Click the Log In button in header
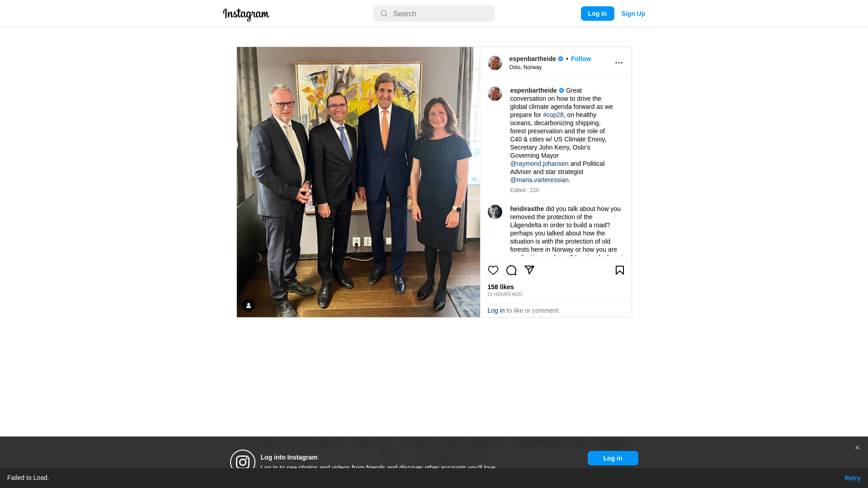The image size is (868, 488). point(597,14)
